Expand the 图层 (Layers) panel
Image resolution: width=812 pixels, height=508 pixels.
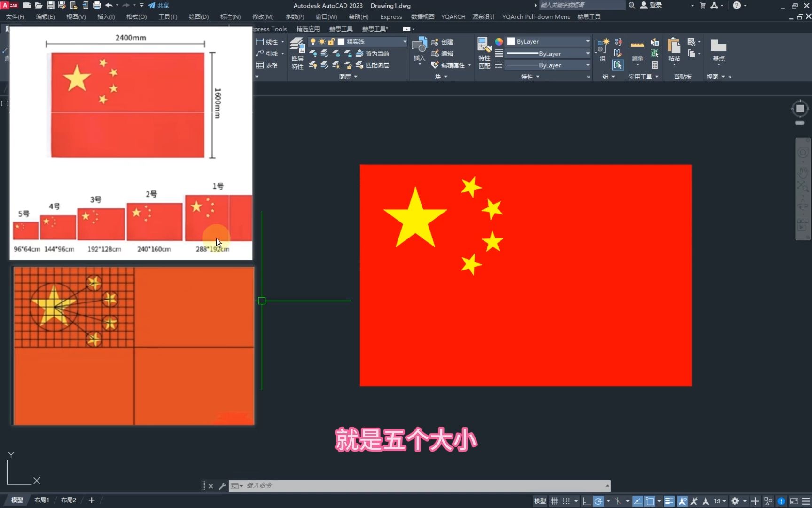point(348,77)
